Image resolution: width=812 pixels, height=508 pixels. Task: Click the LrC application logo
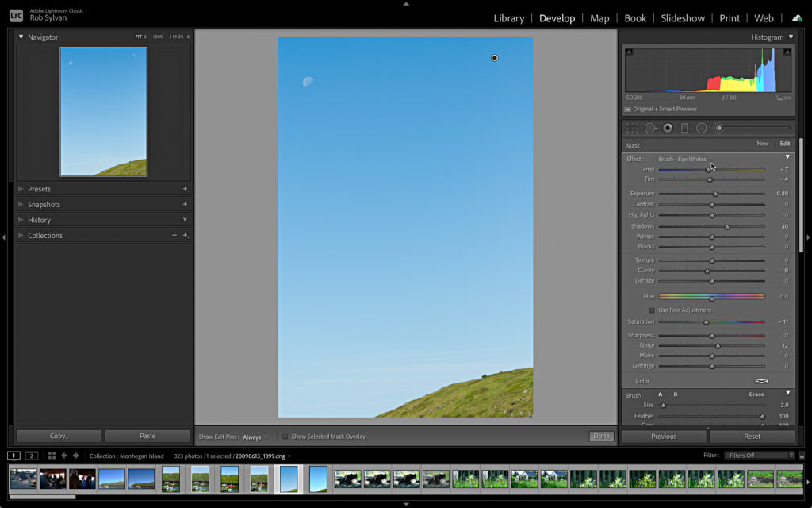click(16, 16)
